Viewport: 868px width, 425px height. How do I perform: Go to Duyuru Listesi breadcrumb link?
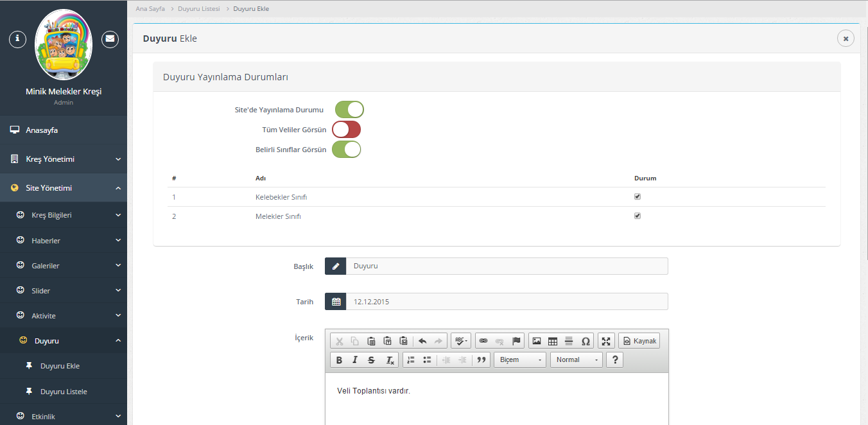(x=198, y=8)
